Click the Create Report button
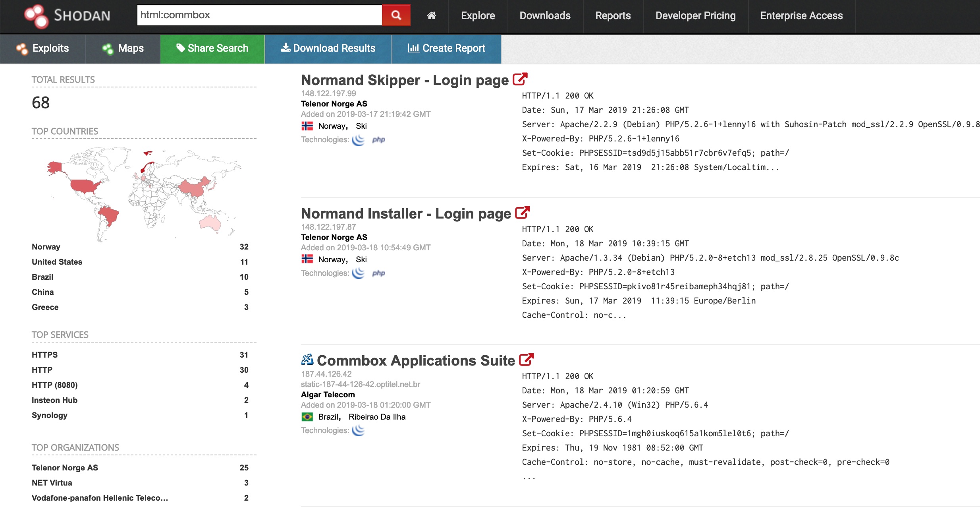The image size is (980, 507). pos(447,49)
